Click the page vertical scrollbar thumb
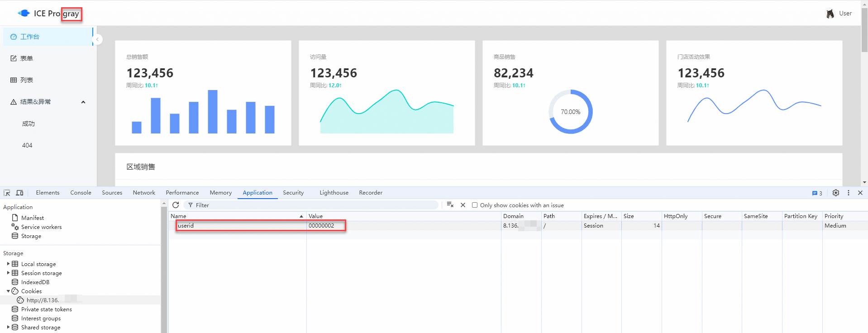This screenshot has width=868, height=333. click(x=864, y=30)
